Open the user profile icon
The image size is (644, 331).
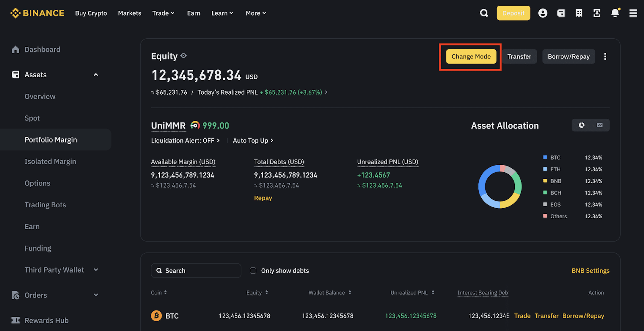point(543,13)
